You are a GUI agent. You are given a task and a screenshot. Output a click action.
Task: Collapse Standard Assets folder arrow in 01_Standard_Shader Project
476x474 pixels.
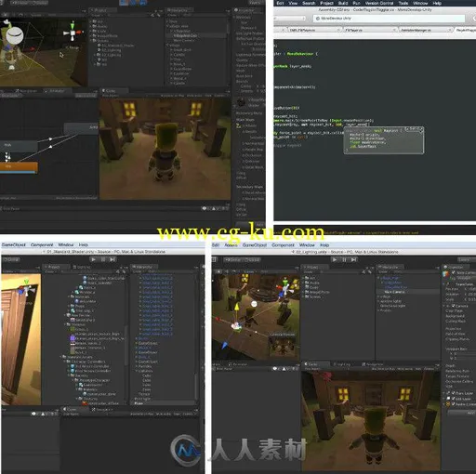click(x=60, y=357)
